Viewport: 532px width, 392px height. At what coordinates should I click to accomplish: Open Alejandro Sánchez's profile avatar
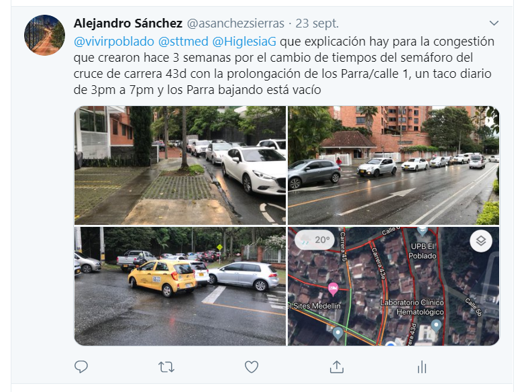pos(44,35)
